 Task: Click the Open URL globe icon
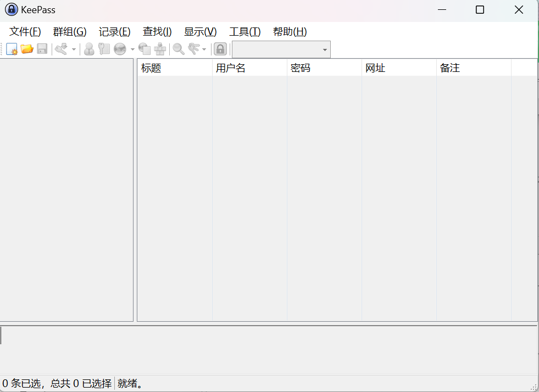[120, 49]
